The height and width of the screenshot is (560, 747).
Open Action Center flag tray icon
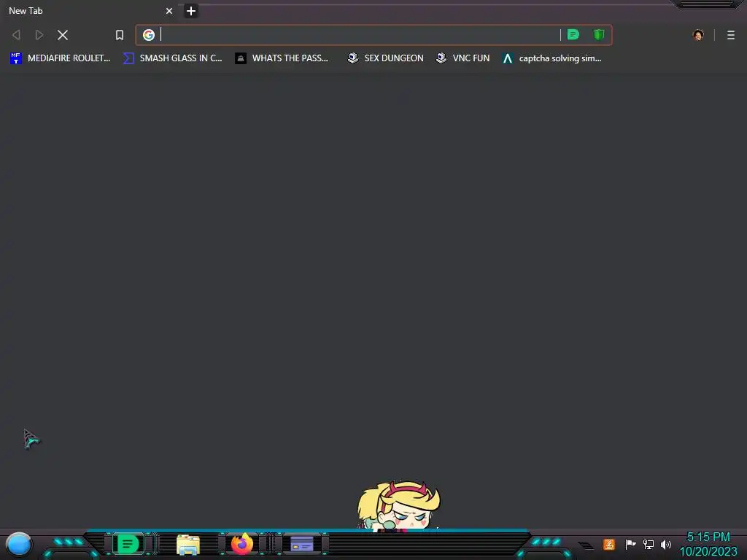click(x=630, y=544)
